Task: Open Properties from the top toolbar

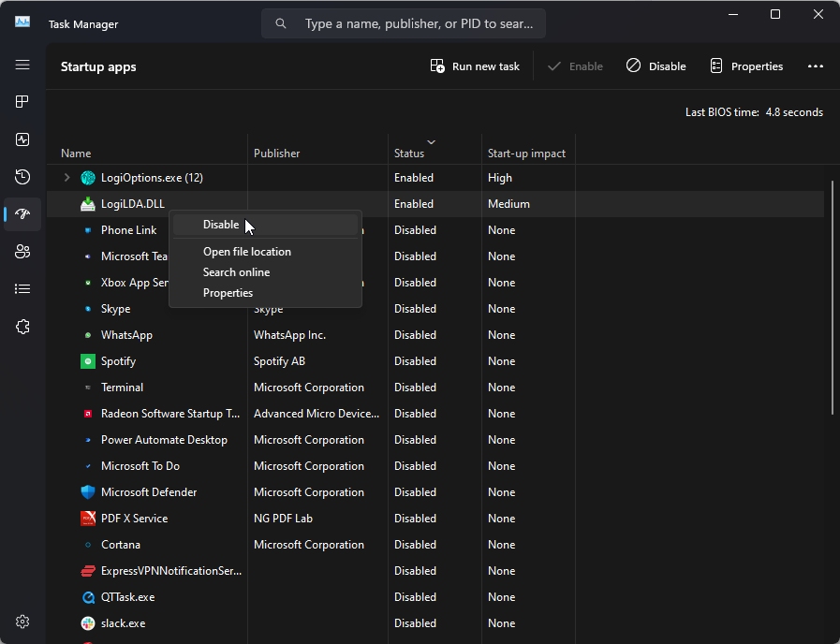Action: (746, 66)
